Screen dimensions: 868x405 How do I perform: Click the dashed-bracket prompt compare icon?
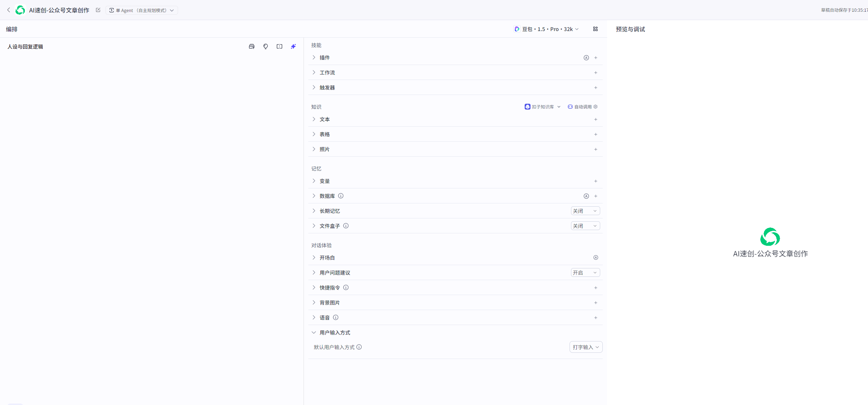coord(279,46)
